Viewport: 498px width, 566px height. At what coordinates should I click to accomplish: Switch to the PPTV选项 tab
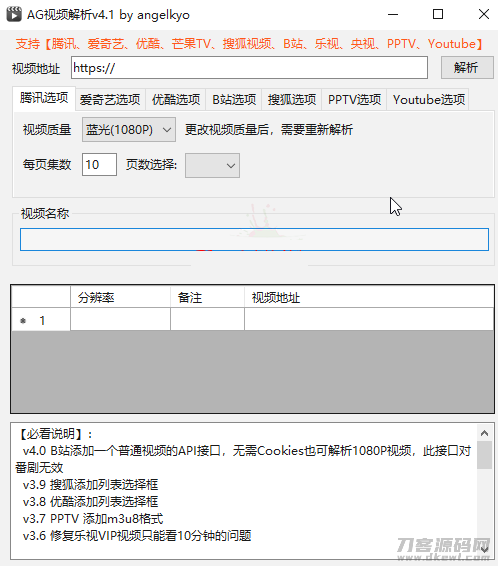pyautogui.click(x=354, y=100)
